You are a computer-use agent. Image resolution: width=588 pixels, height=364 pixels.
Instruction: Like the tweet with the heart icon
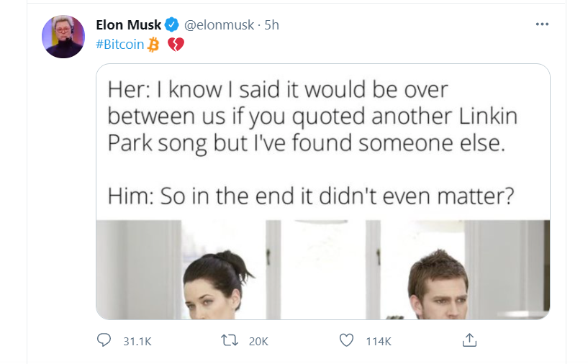(348, 340)
